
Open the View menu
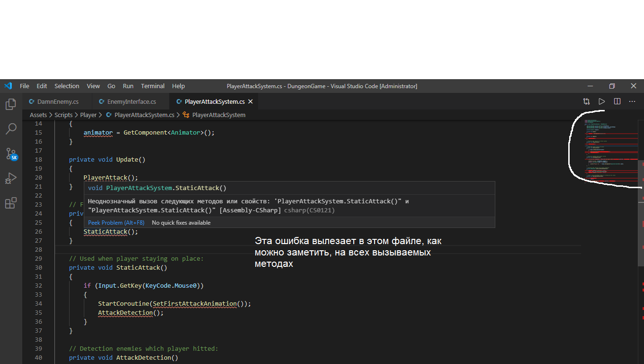coord(93,86)
